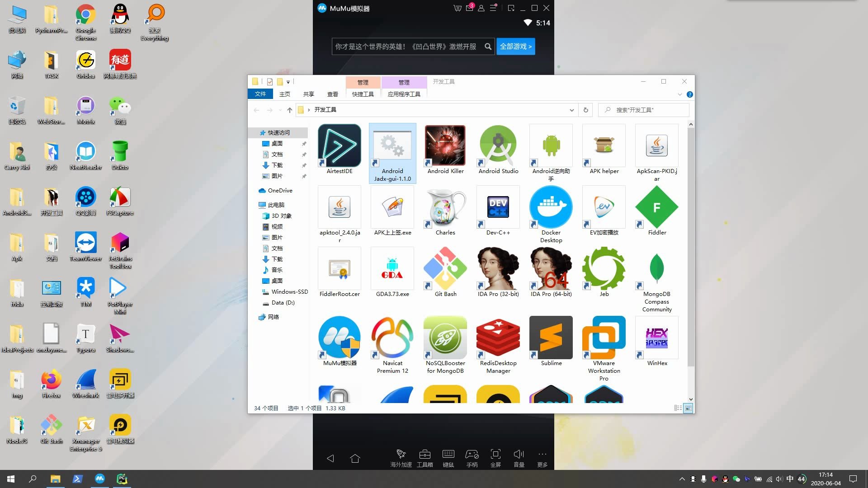This screenshot has height=488, width=868.
Task: Switch to large icons view toggle
Action: [688, 408]
